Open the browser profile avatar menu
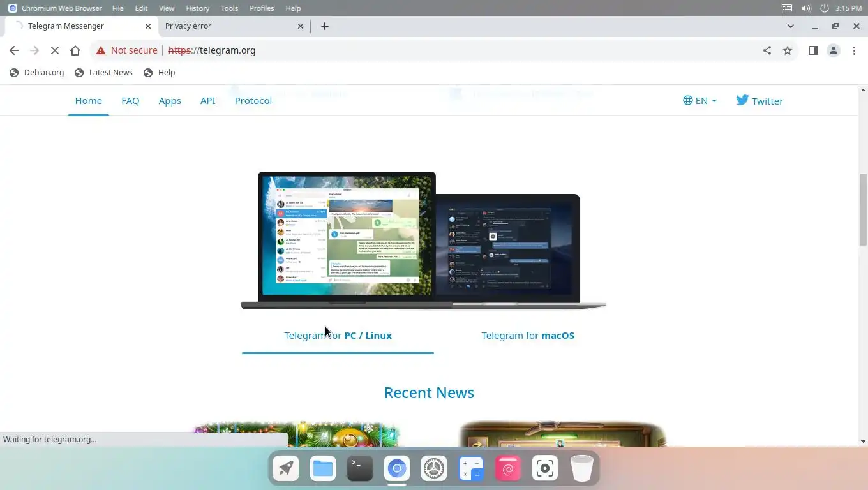This screenshot has height=490, width=868. (x=833, y=50)
